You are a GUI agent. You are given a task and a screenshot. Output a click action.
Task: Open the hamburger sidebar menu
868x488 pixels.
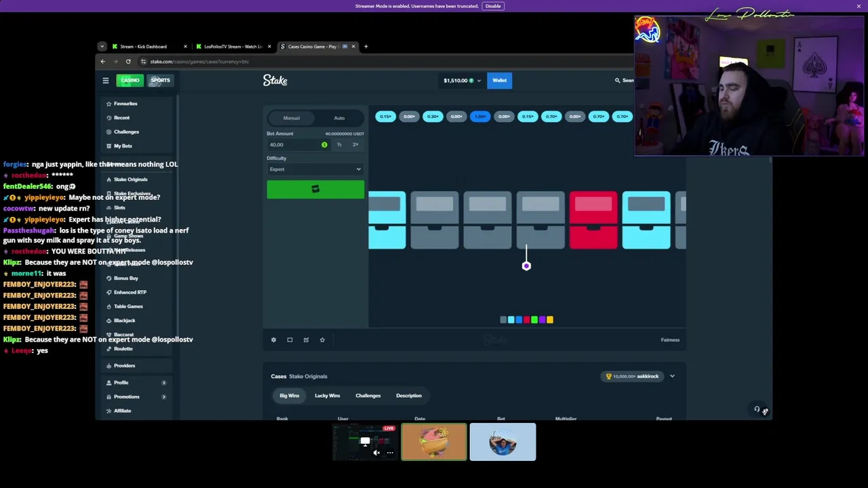pyautogui.click(x=106, y=81)
